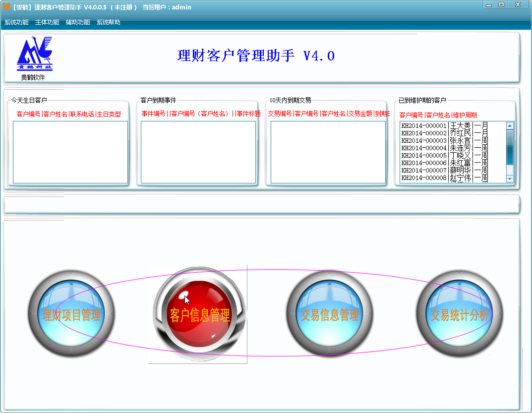532x413 pixels.
Task: Open the 交易统计分析 round button
Action: pyautogui.click(x=460, y=314)
